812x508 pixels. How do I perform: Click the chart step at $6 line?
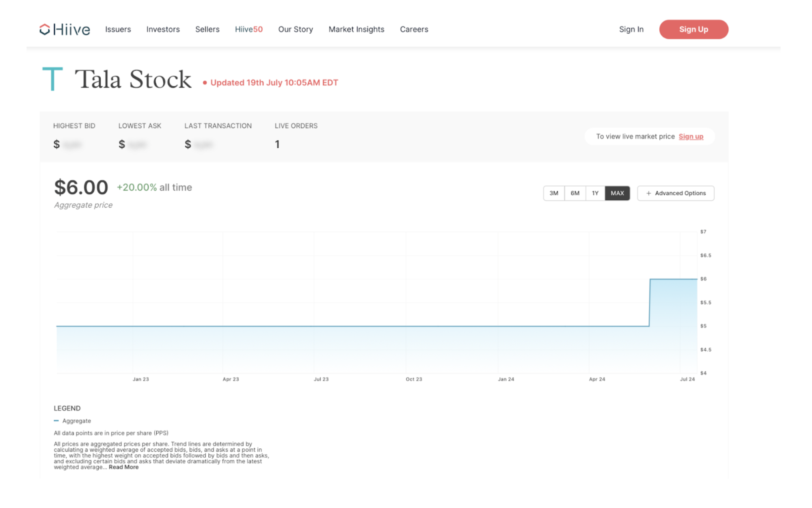click(673, 279)
